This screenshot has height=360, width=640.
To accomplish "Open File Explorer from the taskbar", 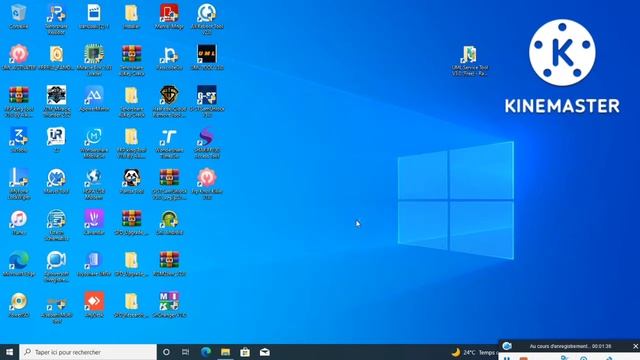I will pos(225,352).
